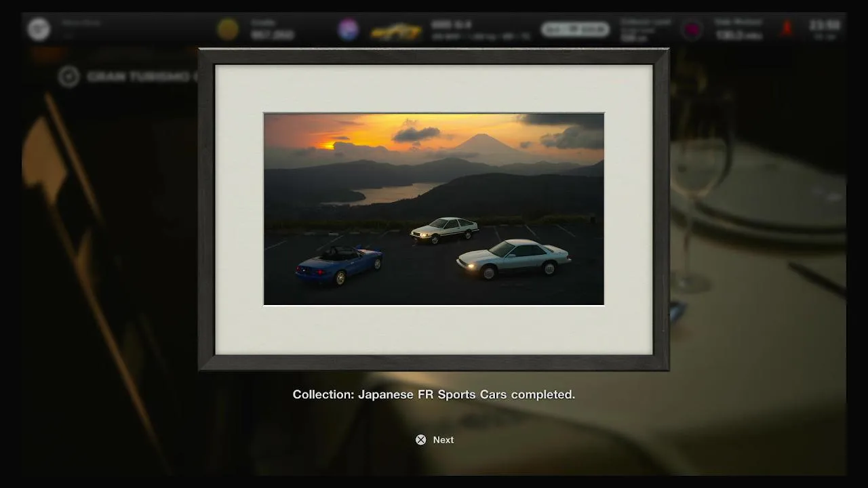Click the gold credits coin icon
Viewport: 868px width, 488px height.
(x=228, y=29)
